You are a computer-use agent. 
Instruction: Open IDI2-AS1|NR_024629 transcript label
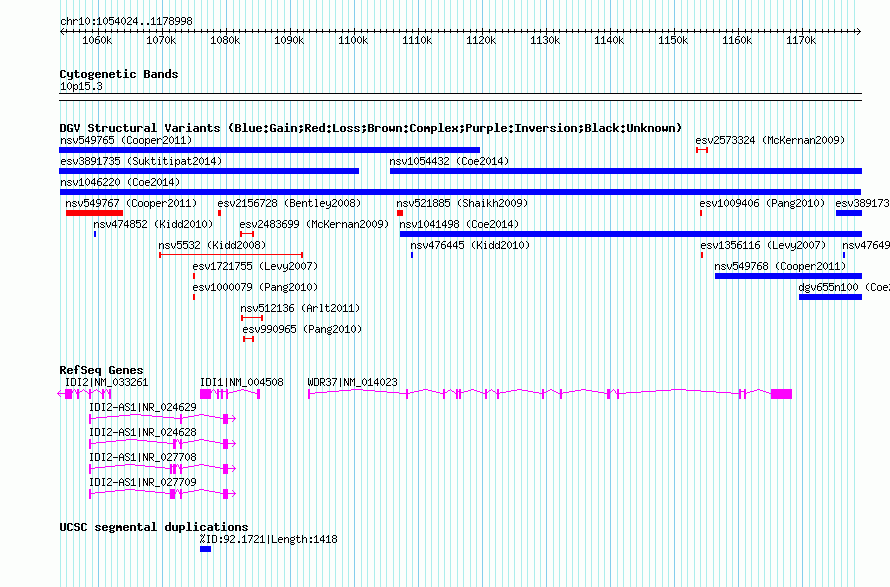(142, 408)
